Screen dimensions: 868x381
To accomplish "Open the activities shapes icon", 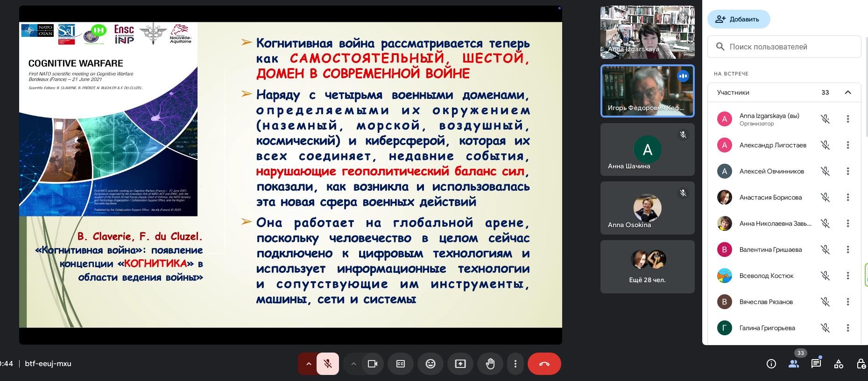I will pos(839,364).
